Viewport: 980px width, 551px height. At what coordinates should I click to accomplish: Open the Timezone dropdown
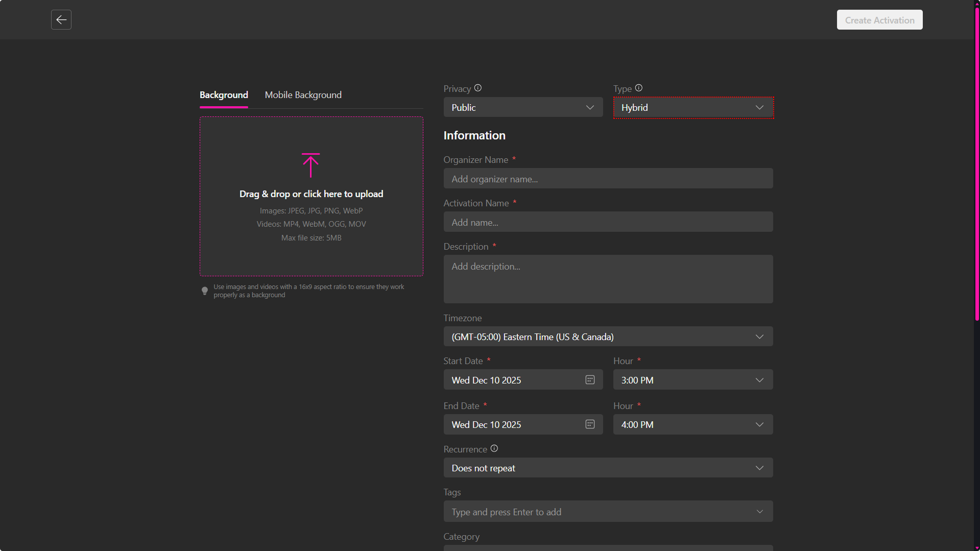click(x=608, y=337)
